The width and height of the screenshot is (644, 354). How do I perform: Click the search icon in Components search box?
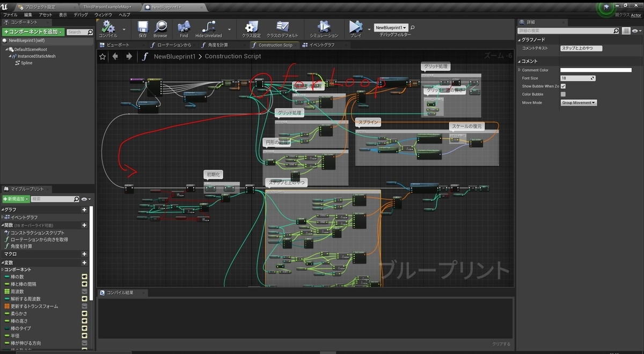90,32
